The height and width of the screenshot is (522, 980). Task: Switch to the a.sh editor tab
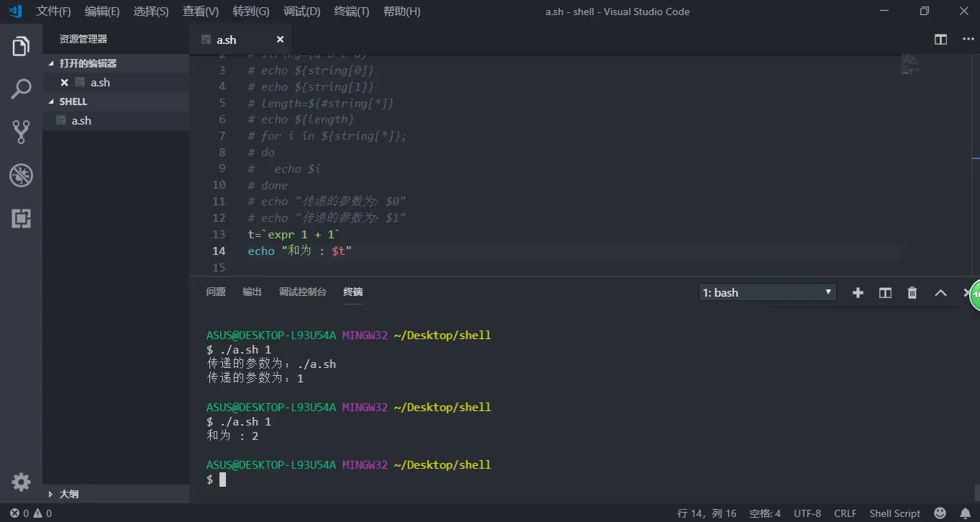[x=240, y=40]
